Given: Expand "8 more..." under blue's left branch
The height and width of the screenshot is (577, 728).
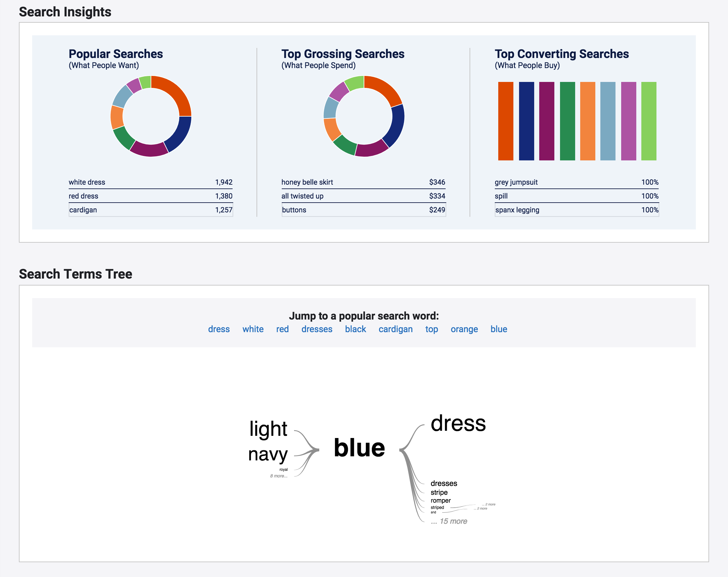Looking at the screenshot, I should tap(278, 476).
